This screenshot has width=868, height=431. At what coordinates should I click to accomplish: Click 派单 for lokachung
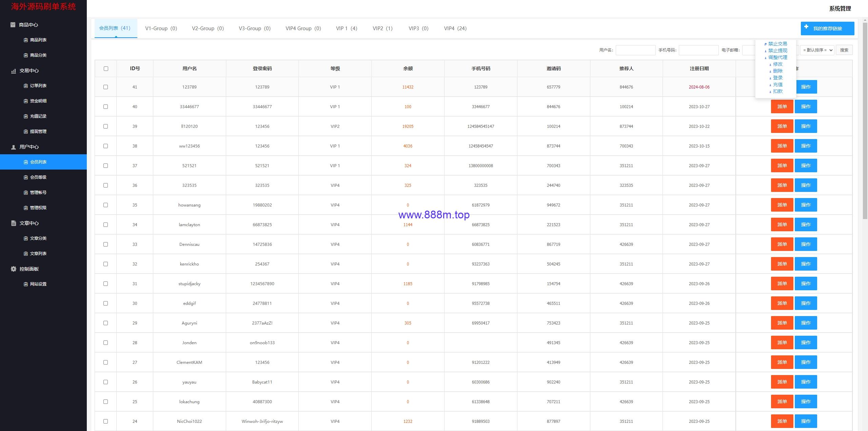click(x=782, y=401)
